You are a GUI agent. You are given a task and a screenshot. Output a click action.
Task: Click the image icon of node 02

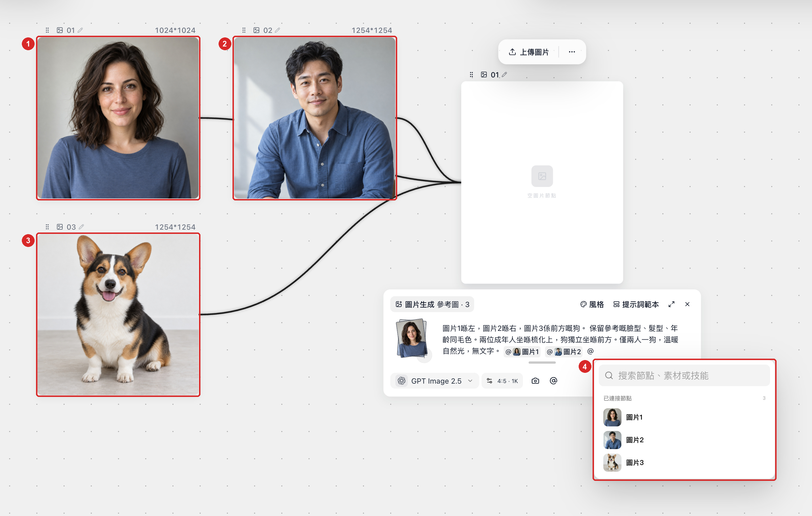(256, 30)
